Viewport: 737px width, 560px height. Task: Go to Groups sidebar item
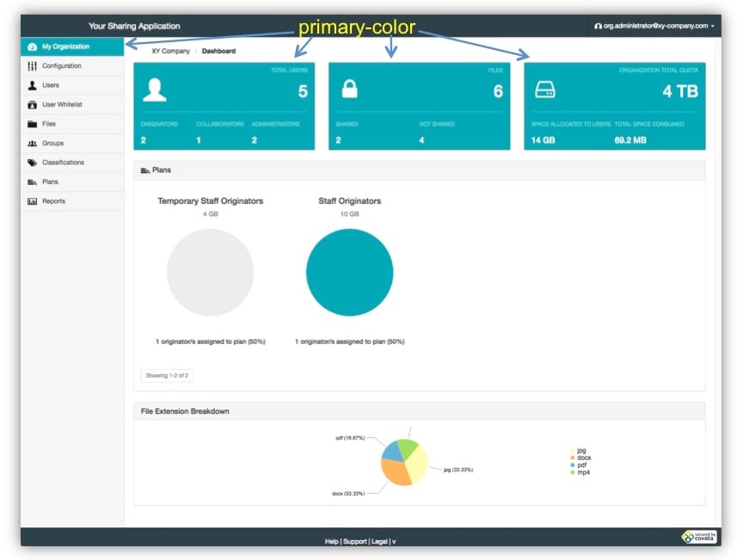coord(72,143)
